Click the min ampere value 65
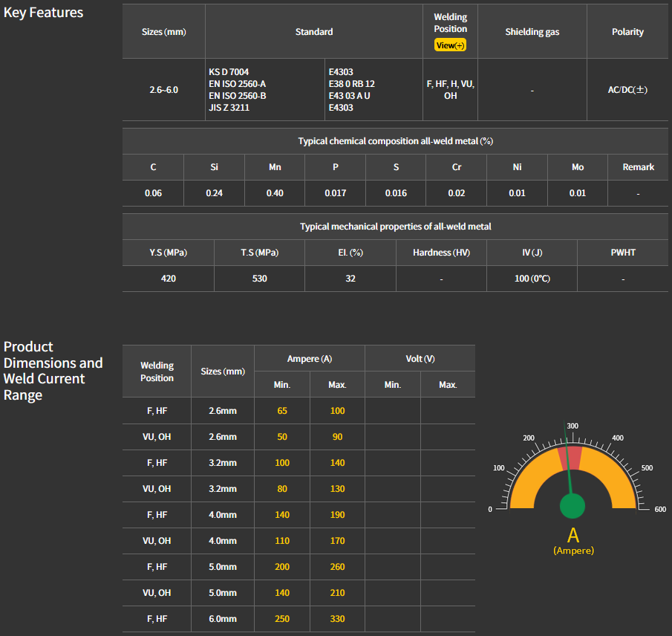Screen dimensions: 672x636 tap(282, 411)
